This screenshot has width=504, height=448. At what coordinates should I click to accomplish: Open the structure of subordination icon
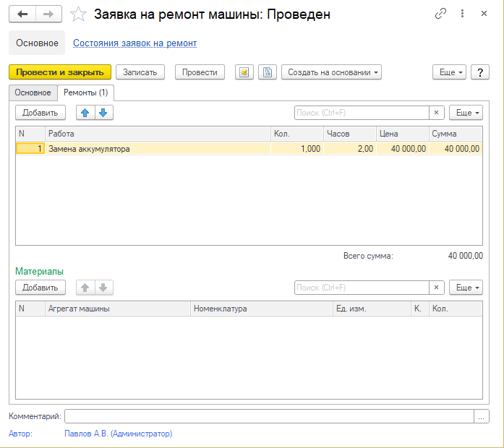click(x=268, y=72)
